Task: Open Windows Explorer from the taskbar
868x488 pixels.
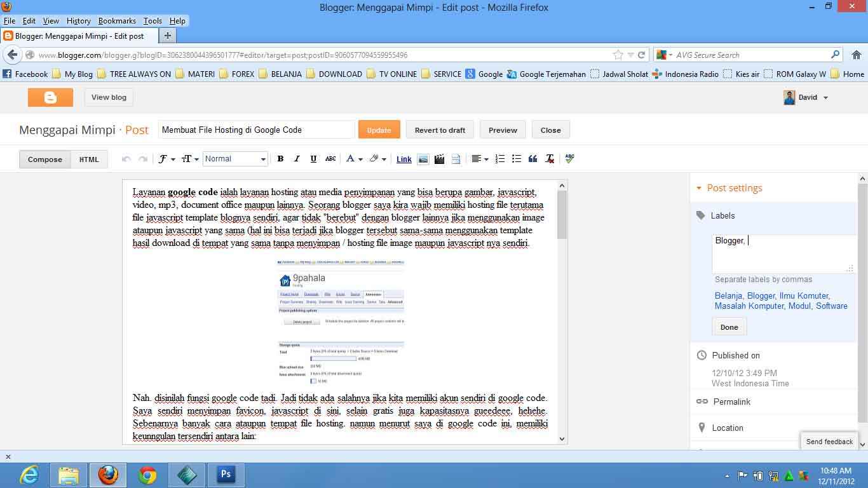Action: [x=69, y=475]
